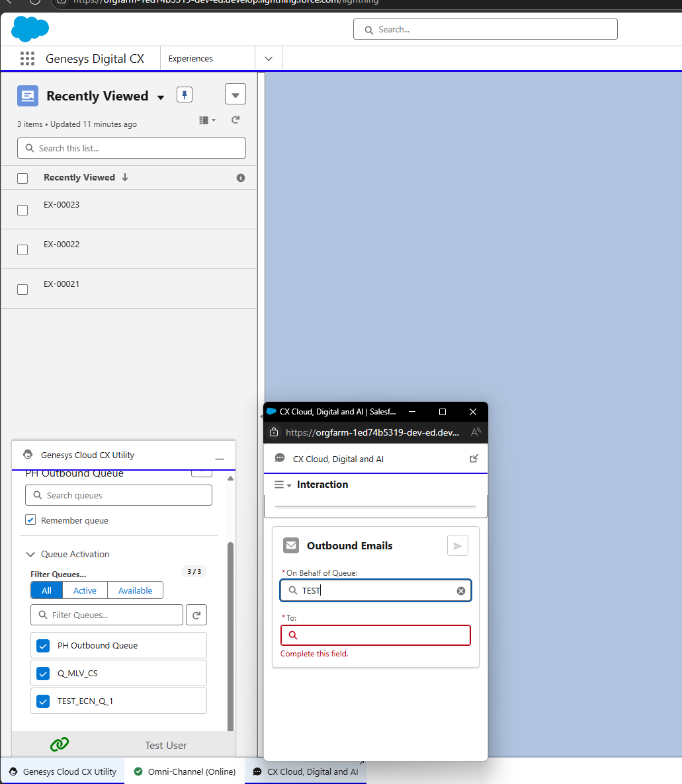Open the list view controls dropdown button
The height and width of the screenshot is (784, 682).
click(235, 95)
